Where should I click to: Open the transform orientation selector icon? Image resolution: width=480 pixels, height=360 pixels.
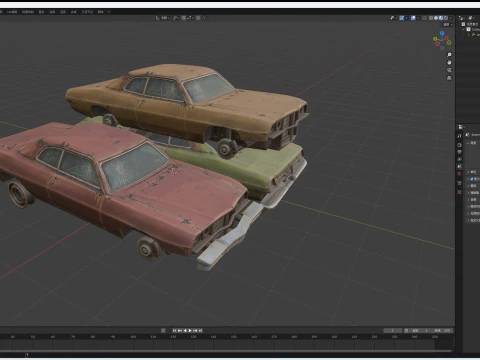(x=157, y=18)
